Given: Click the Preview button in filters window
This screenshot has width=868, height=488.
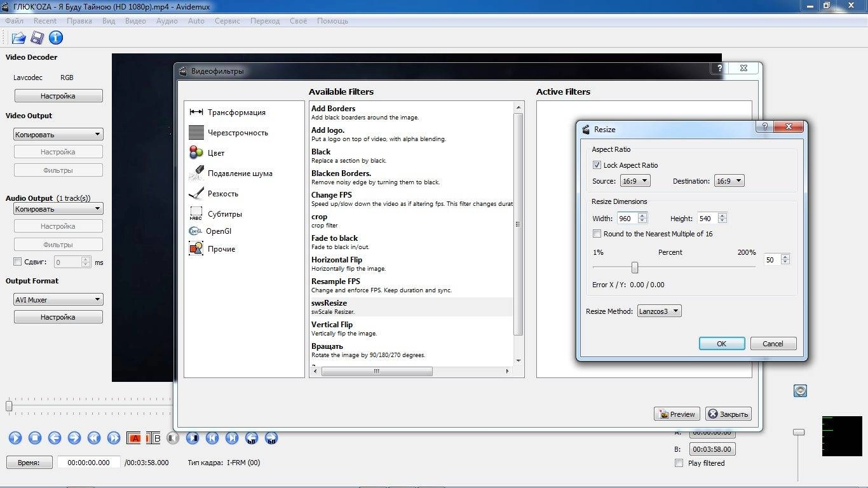Looking at the screenshot, I should 677,414.
